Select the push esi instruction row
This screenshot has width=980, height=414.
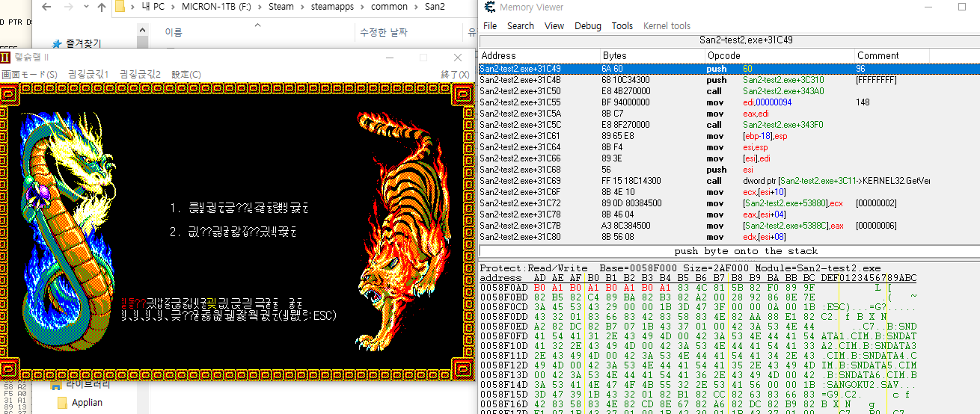point(729,170)
